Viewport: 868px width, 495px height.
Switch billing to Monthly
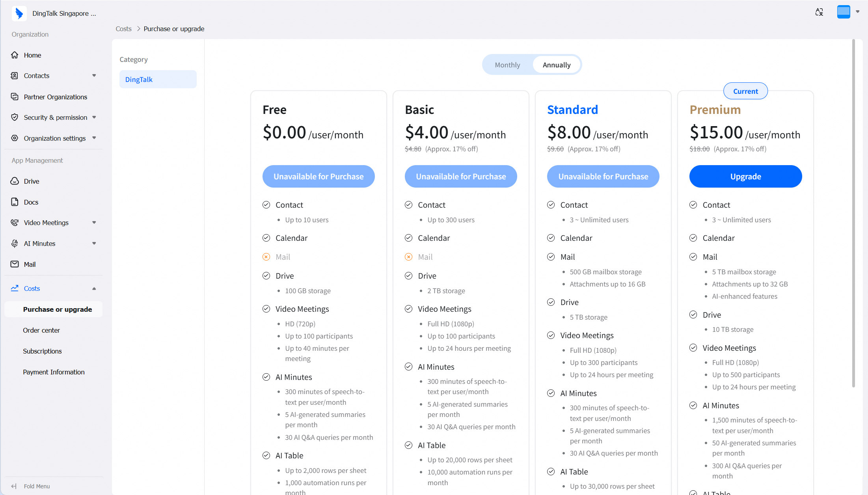[x=507, y=65]
